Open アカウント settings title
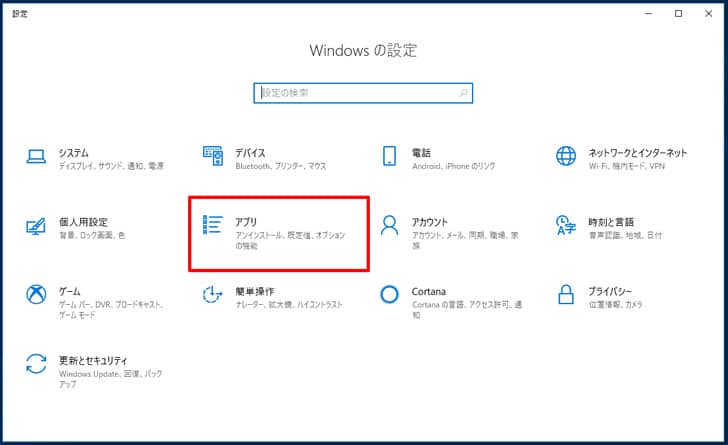 click(x=429, y=222)
